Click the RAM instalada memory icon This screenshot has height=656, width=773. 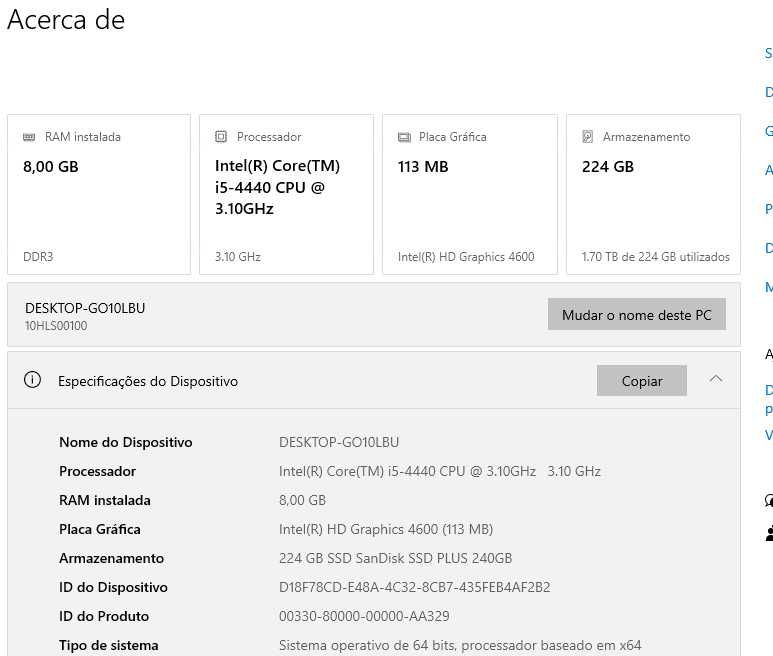29,137
